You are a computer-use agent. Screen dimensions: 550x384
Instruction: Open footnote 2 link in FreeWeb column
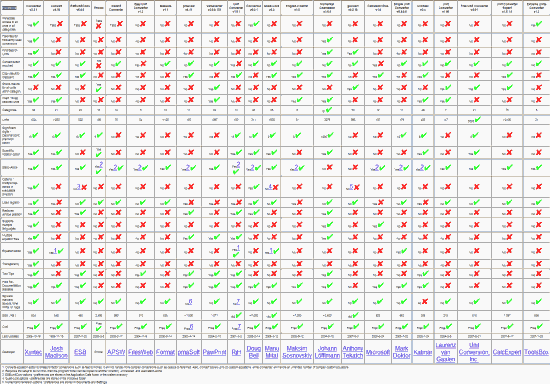pos(139,168)
